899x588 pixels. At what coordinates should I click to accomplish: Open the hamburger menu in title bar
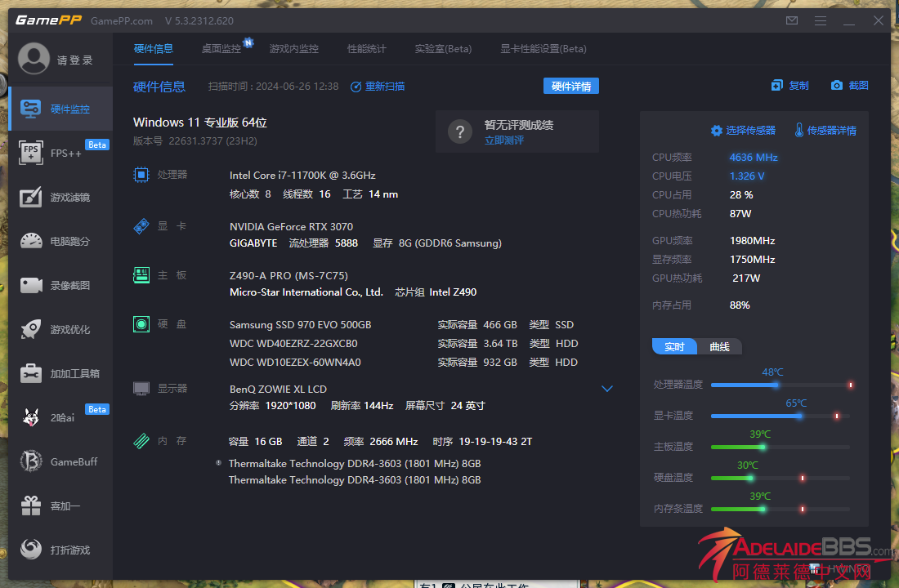(x=821, y=20)
